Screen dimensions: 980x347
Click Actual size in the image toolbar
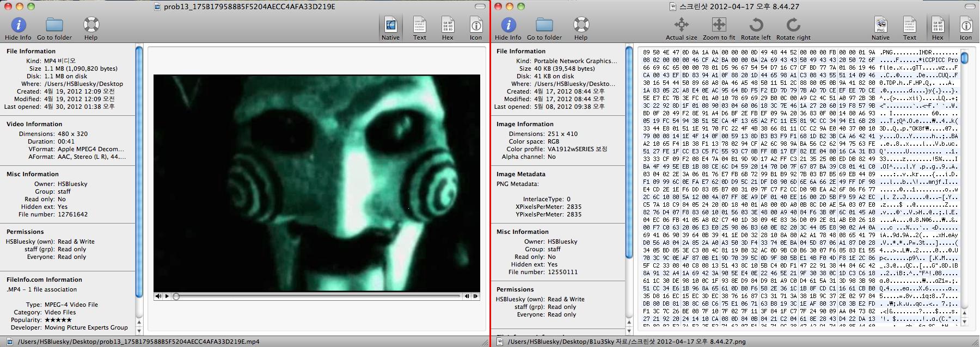point(681,28)
